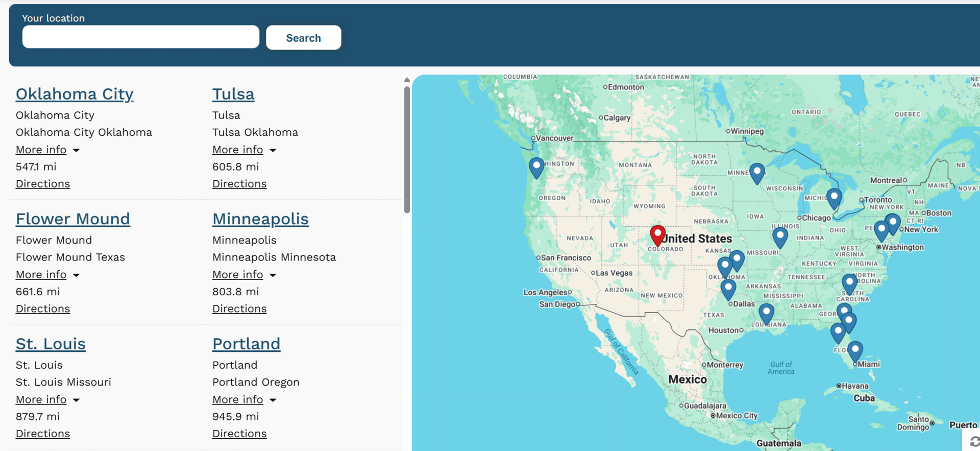Viewport: 980px width, 451px height.
Task: Click the 605.8 mi distance text
Action: [x=236, y=167]
